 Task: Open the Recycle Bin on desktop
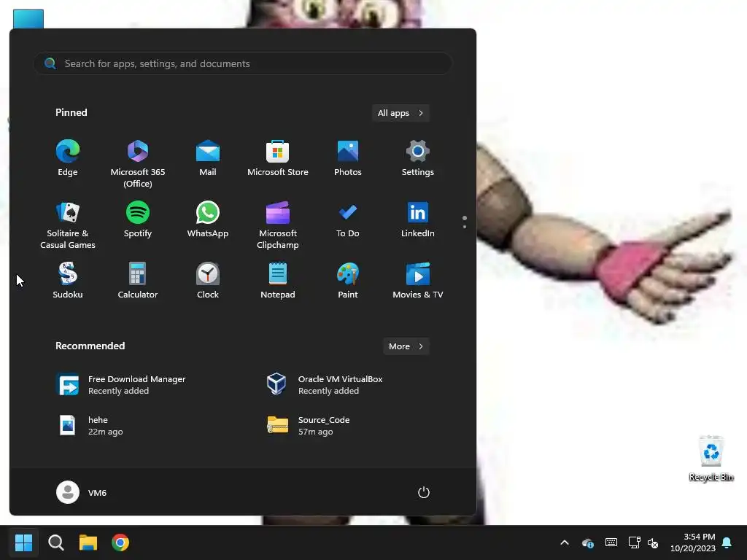click(x=711, y=458)
